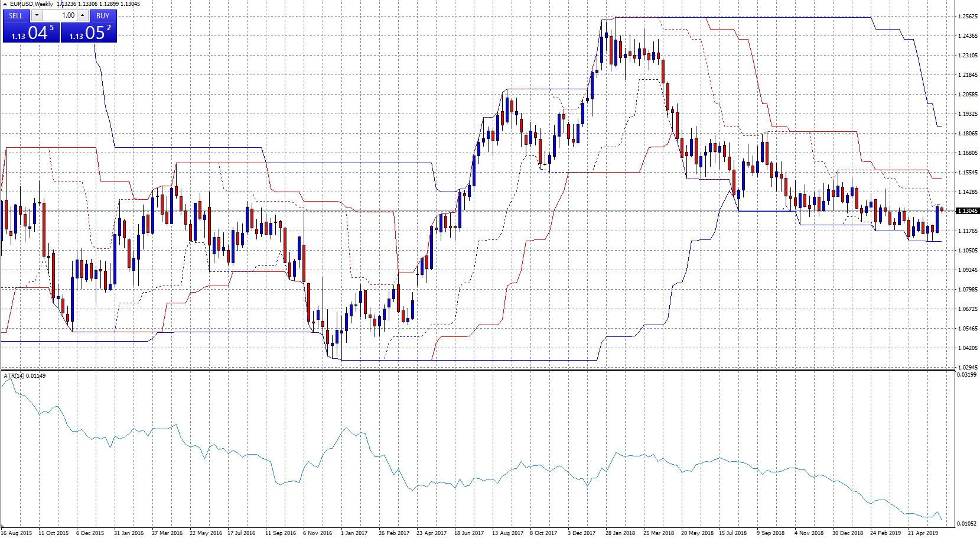Click the 1.21845 price axis label
The image size is (980, 538).
click(968, 75)
